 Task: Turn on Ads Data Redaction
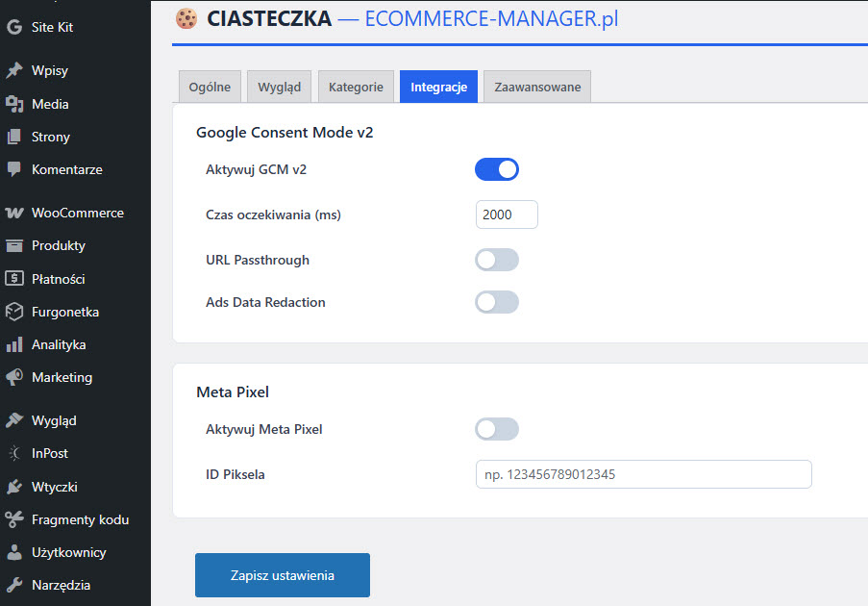pos(496,302)
